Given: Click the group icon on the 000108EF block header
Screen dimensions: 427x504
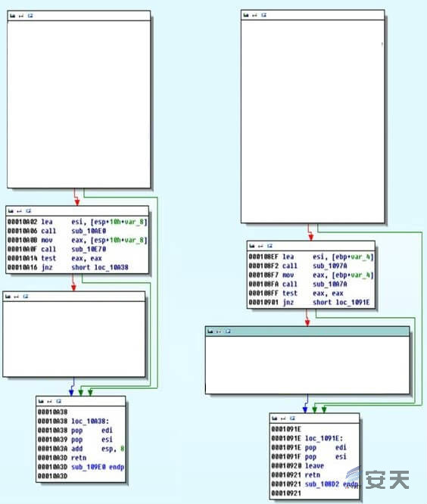Looking at the screenshot, I should (270, 246).
